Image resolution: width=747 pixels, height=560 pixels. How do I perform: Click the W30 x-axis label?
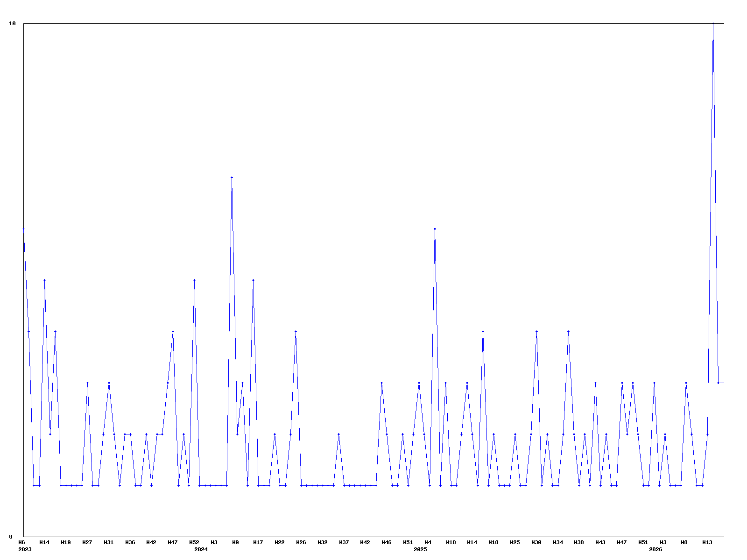[536, 542]
